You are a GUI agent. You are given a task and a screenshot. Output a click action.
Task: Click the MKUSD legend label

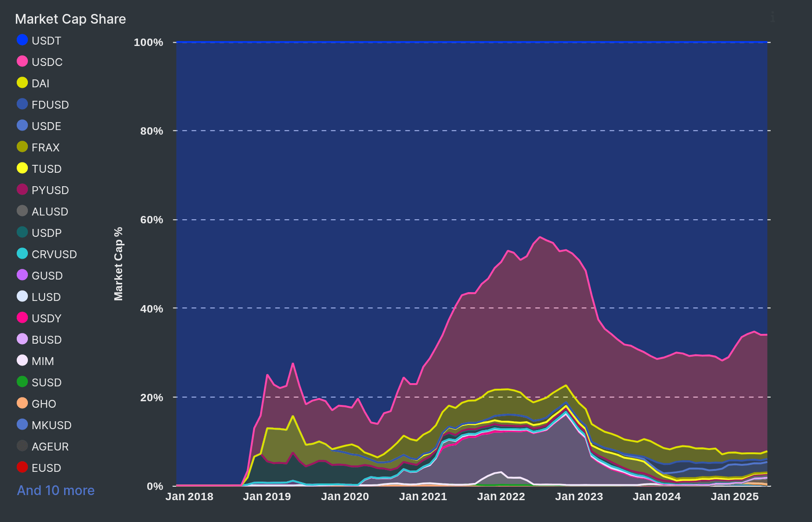51,425
